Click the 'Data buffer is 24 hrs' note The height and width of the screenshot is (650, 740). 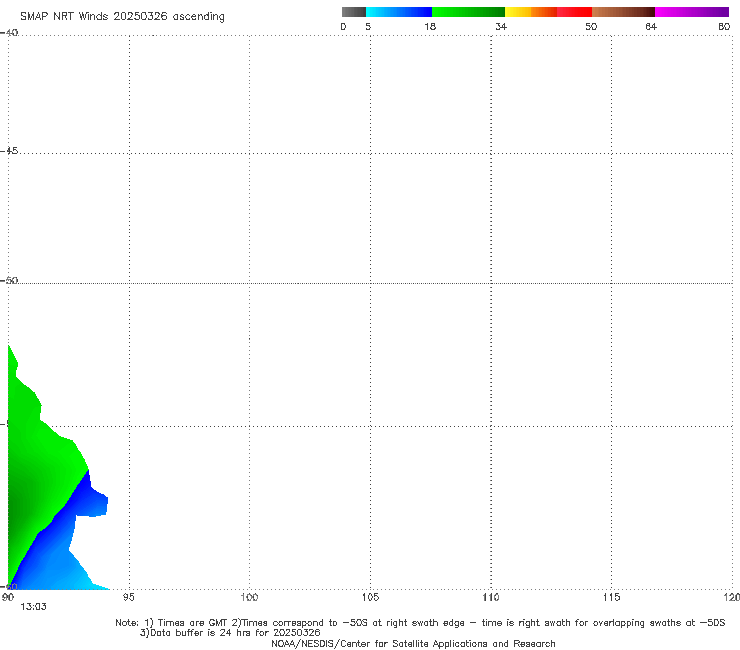point(230,633)
